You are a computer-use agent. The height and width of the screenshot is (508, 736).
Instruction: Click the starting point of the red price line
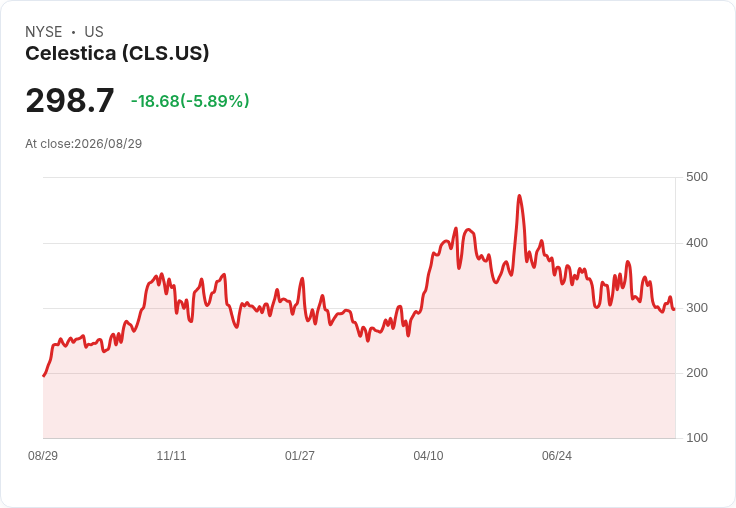44,376
